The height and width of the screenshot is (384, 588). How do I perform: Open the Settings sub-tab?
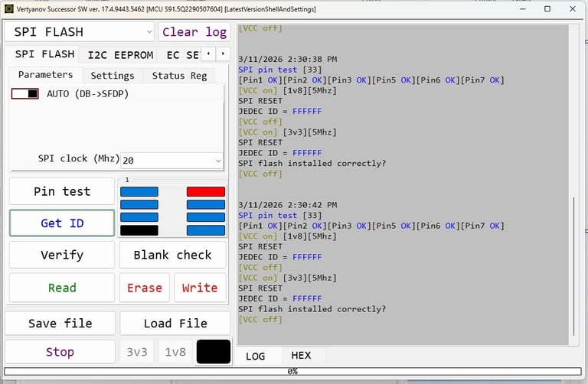point(113,76)
